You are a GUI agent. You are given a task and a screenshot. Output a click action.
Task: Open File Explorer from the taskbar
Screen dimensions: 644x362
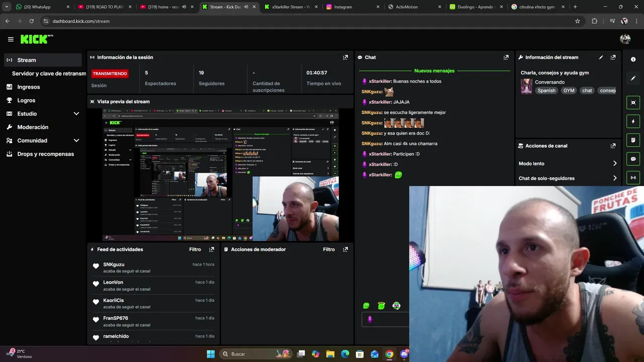pos(330,354)
